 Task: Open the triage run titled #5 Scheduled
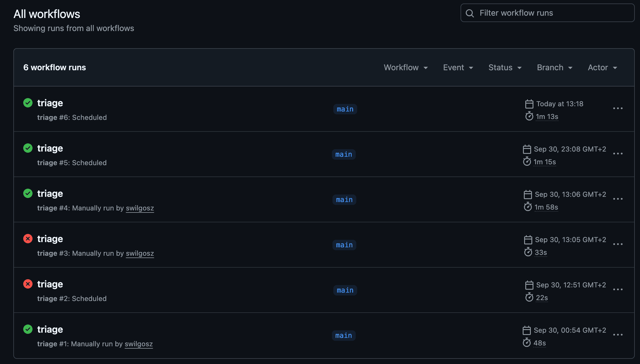(50, 148)
